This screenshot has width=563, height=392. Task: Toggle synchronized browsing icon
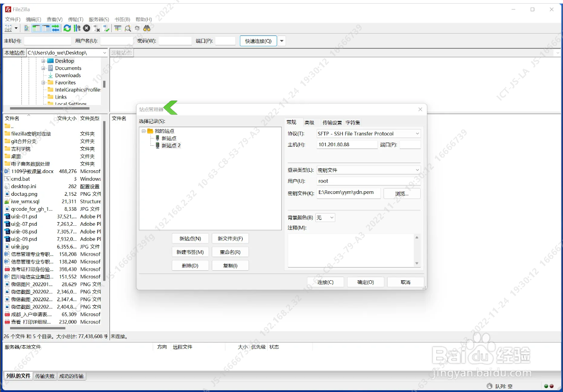point(137,28)
